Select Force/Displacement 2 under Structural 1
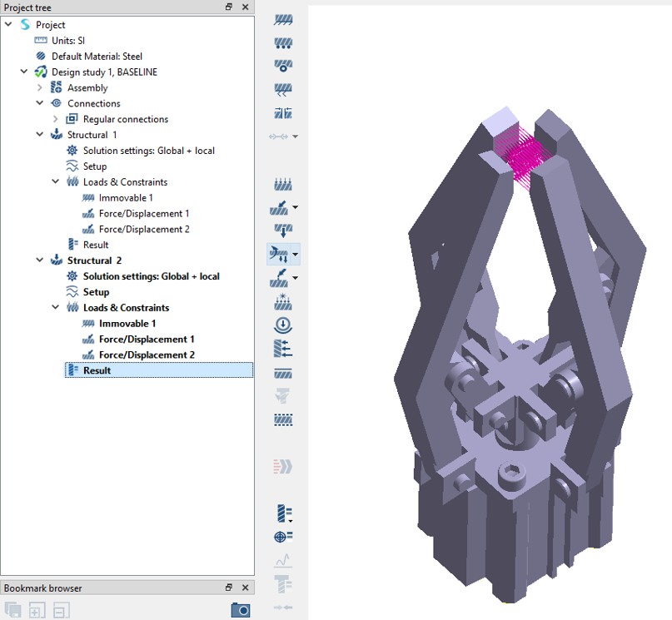Screen dimensions: 672x620 click(x=143, y=230)
